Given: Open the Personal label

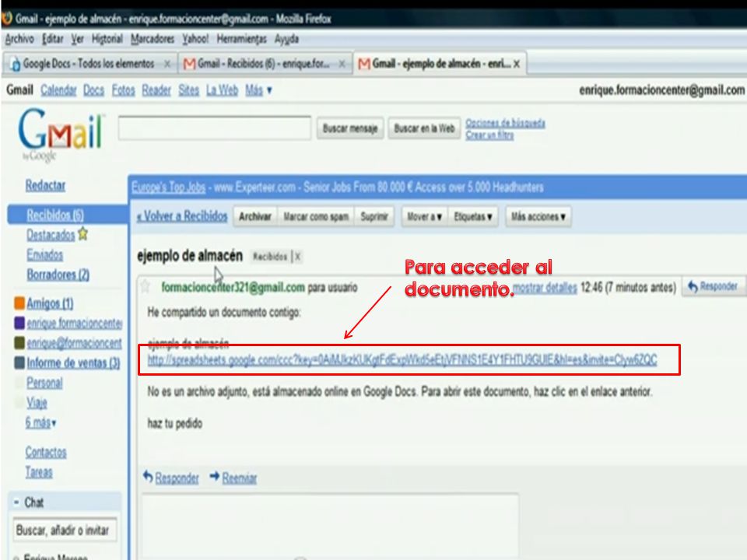Looking at the screenshot, I should [44, 383].
